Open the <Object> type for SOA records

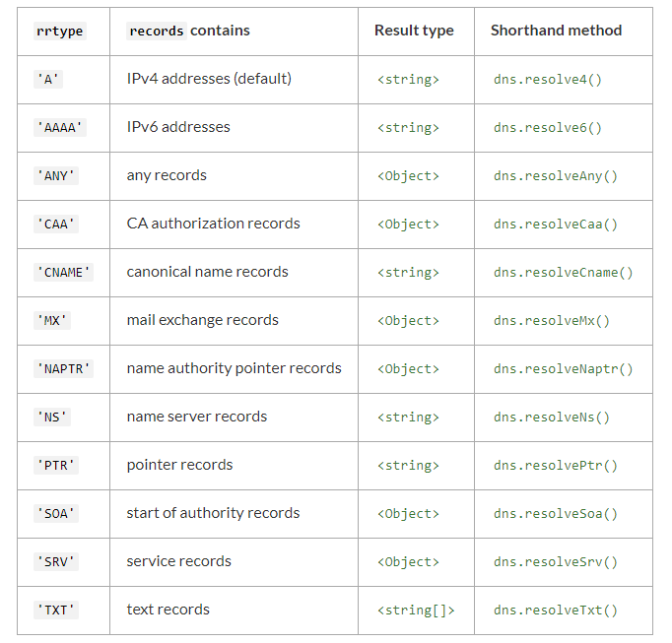tap(408, 514)
